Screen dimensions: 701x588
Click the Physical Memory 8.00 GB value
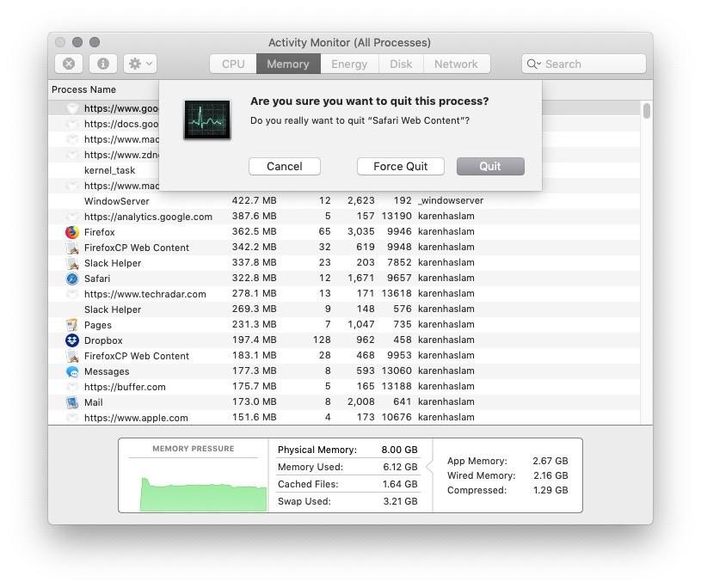(399, 450)
